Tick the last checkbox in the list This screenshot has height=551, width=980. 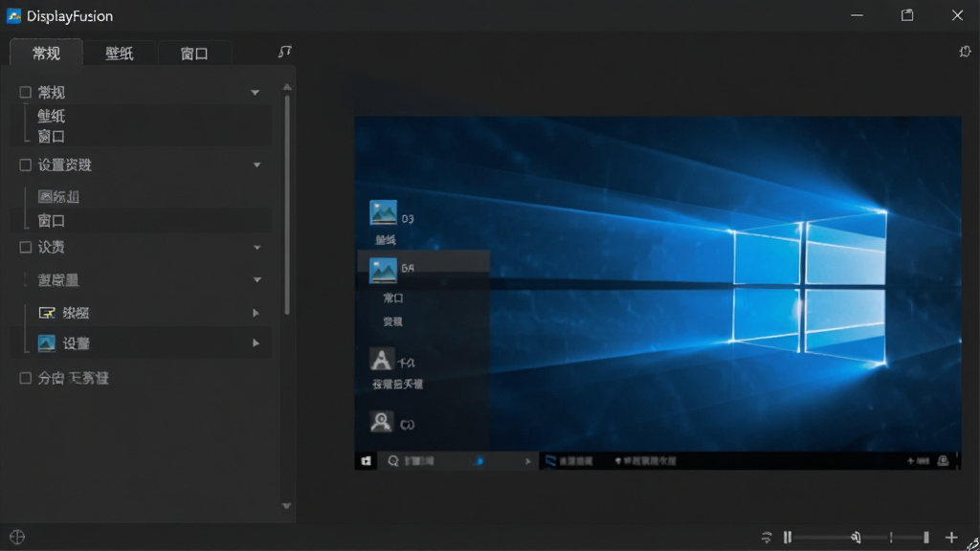pyautogui.click(x=25, y=378)
